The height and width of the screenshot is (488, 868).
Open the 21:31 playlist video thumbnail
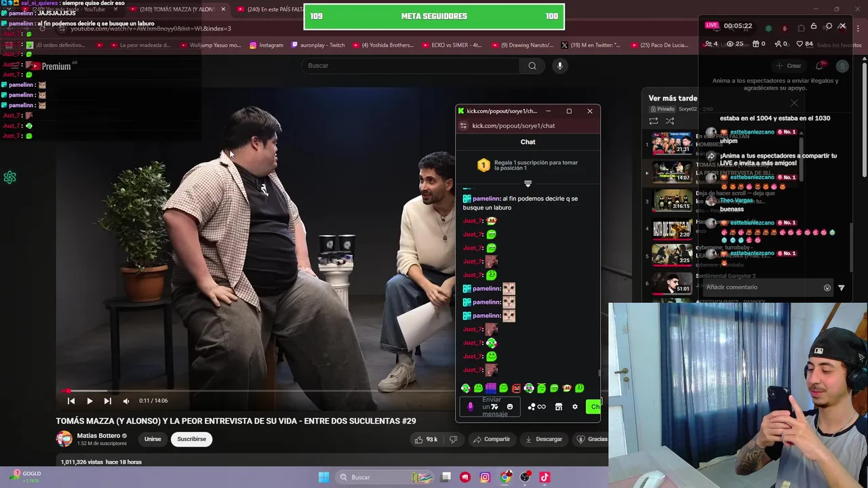(x=672, y=144)
